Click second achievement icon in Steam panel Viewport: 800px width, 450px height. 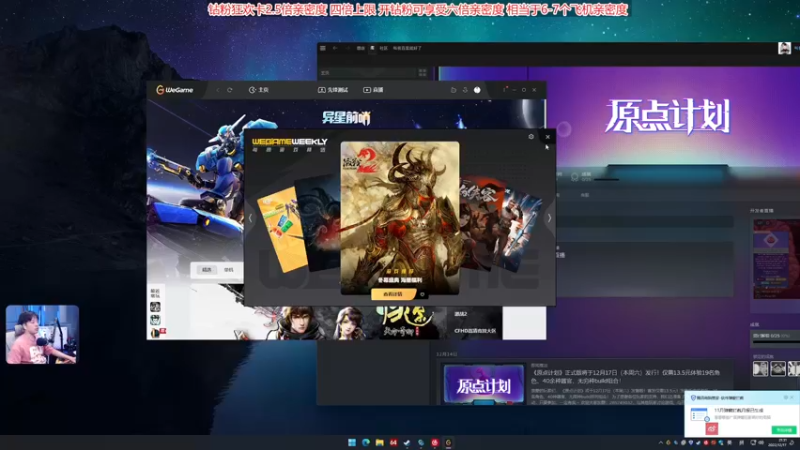coord(778,368)
